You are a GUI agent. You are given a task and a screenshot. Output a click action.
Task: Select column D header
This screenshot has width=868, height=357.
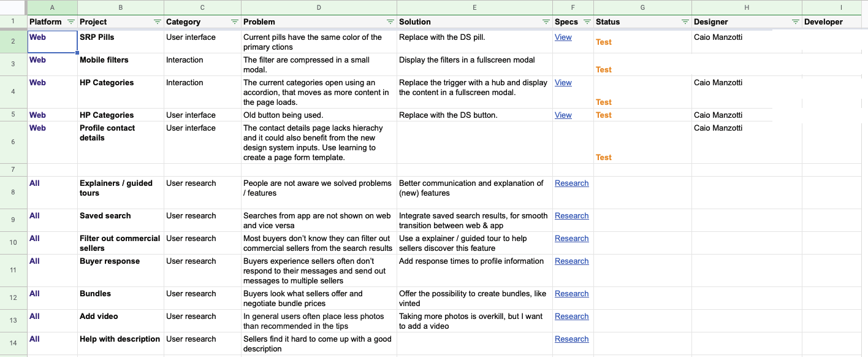point(319,7)
